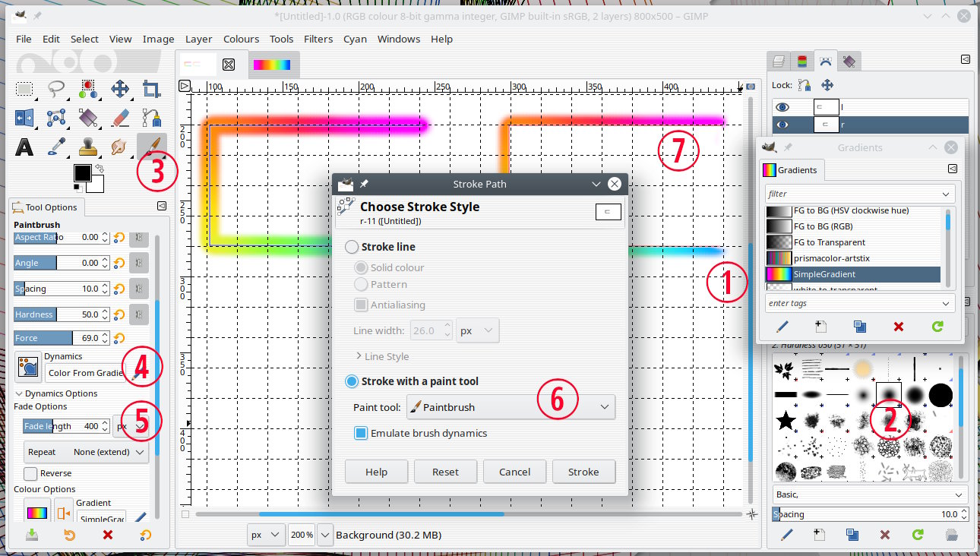Click the black foreground colour swatch
The height and width of the screenshot is (556, 980).
pyautogui.click(x=81, y=172)
